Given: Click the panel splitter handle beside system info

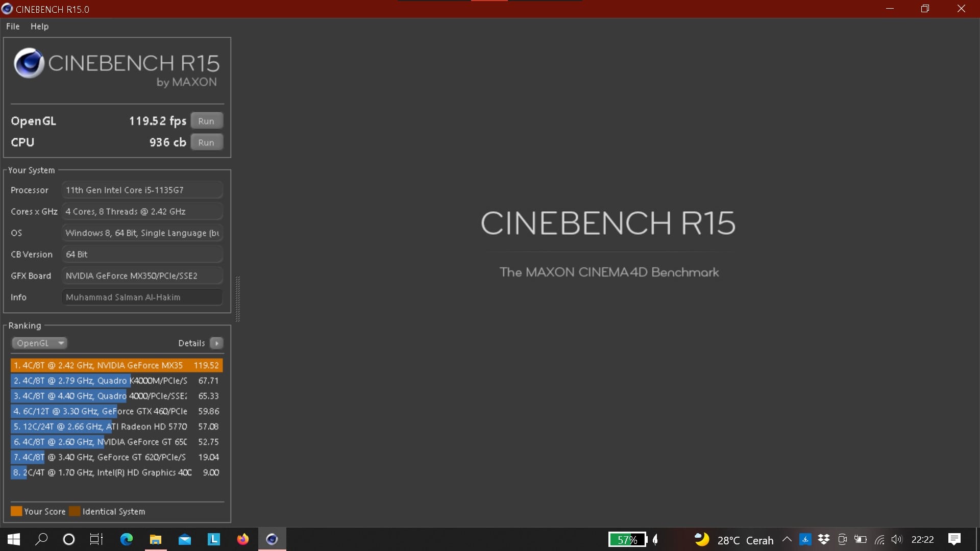Looking at the screenshot, I should (x=237, y=299).
